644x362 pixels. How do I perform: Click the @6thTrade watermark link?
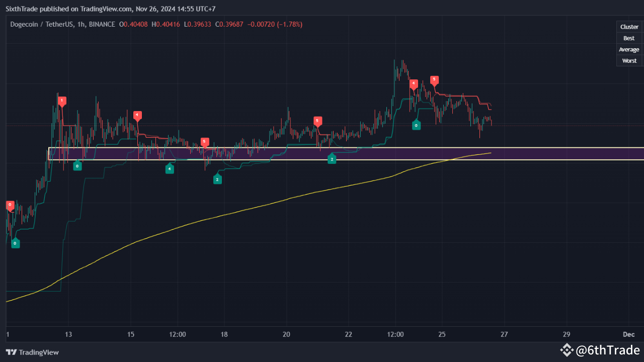pos(608,350)
